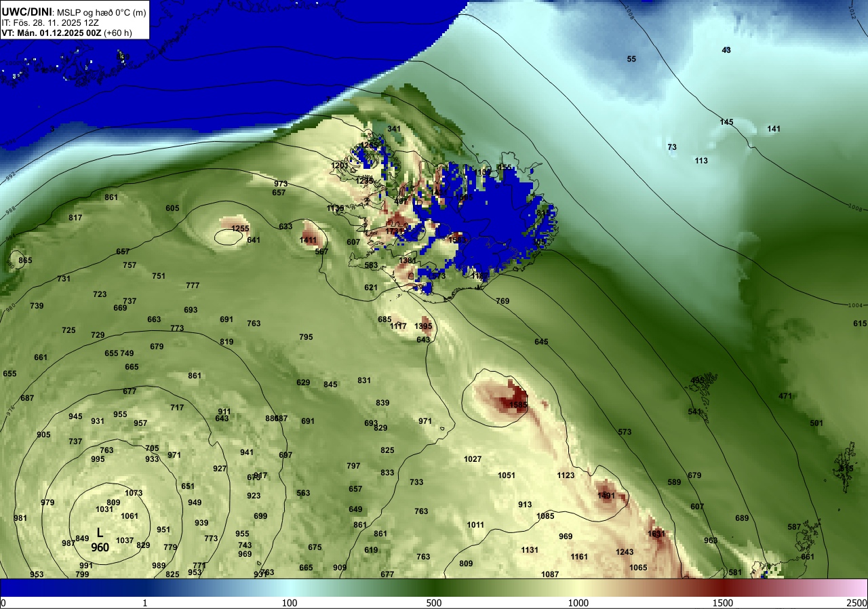868x609 pixels.
Task: Click the map value 573
Action: pyautogui.click(x=625, y=432)
